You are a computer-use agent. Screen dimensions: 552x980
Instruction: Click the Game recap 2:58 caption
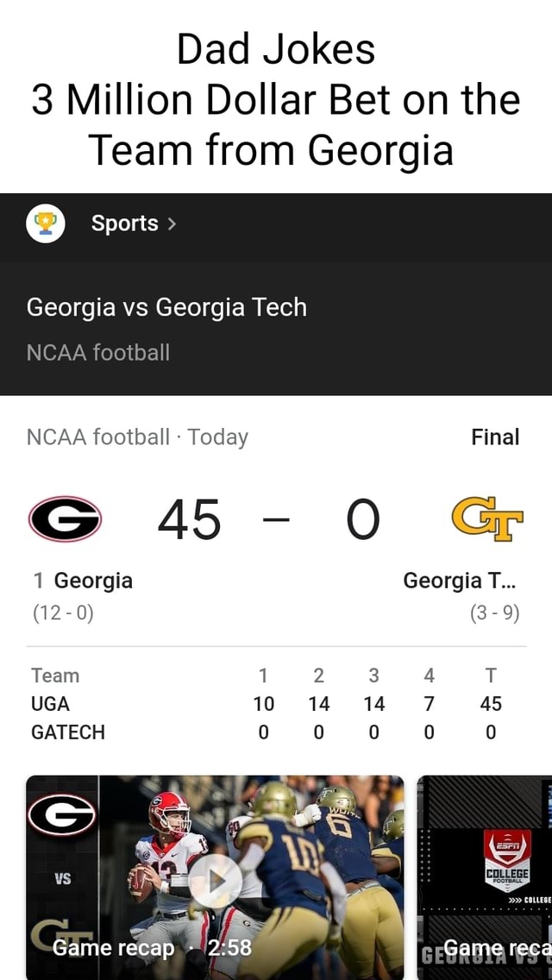(x=152, y=948)
